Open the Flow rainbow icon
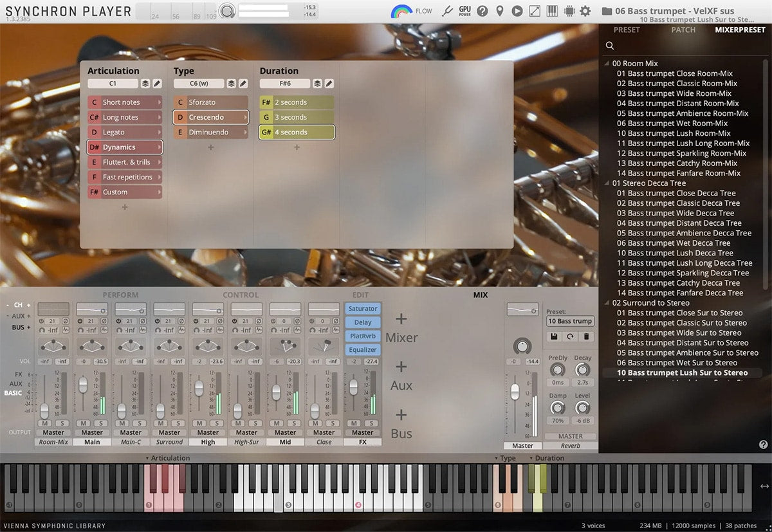Viewport: 772px width, 532px height. click(401, 11)
